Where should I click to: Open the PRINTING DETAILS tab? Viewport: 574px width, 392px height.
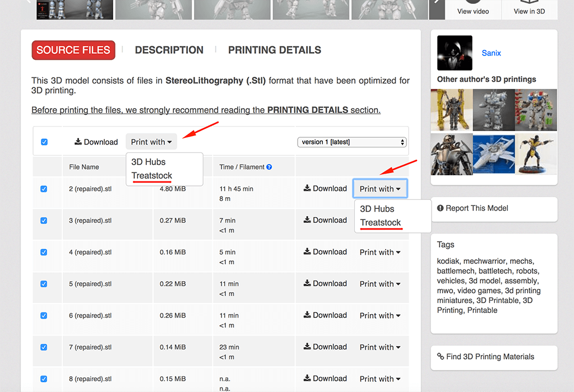tap(274, 50)
